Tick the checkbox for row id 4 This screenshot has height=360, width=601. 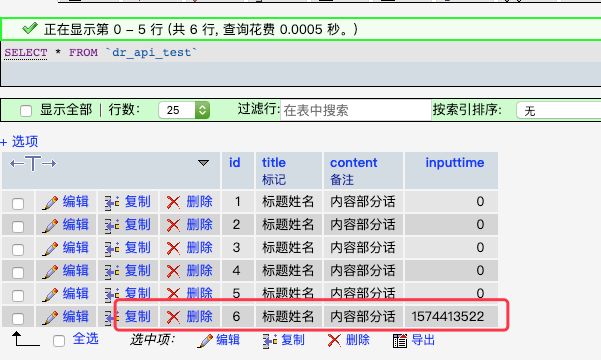point(18,273)
